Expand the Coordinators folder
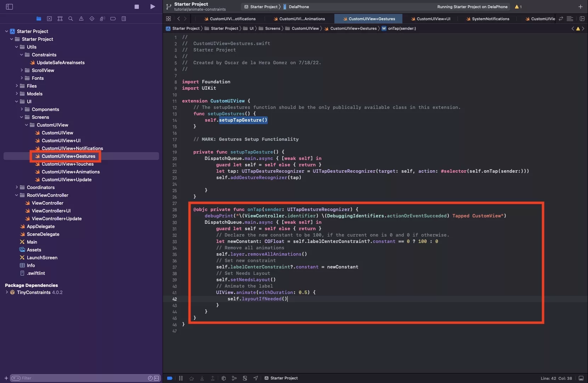This screenshot has height=383, width=588. click(17, 187)
